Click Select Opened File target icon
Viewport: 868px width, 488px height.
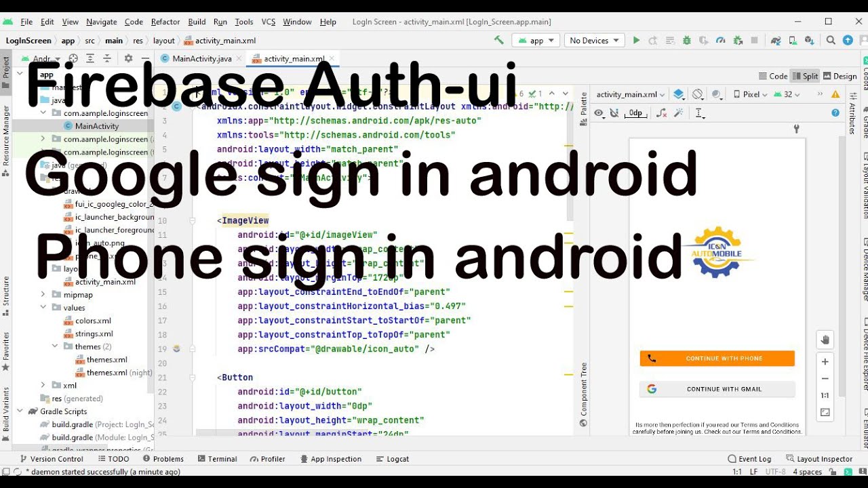point(74,58)
